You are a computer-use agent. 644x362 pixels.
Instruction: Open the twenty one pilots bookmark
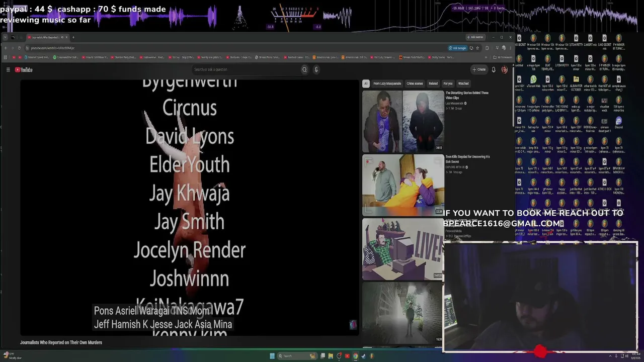[x=210, y=57]
